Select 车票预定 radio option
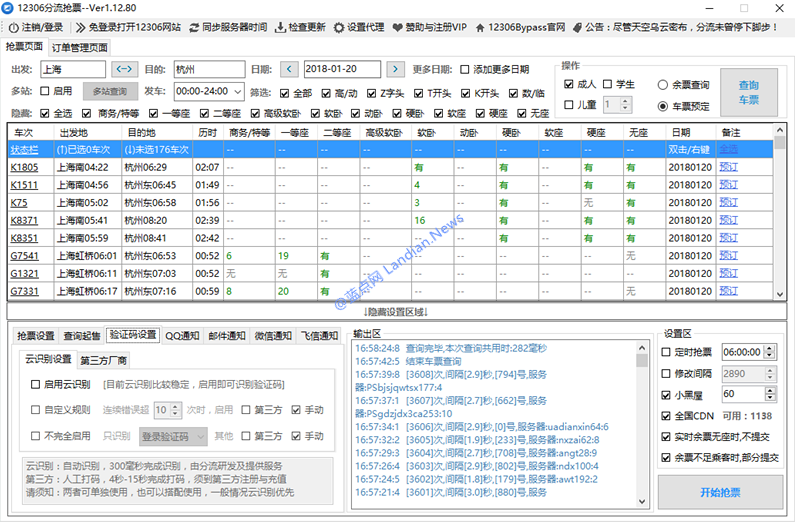Screen dimensions: 795x522 tap(662, 106)
